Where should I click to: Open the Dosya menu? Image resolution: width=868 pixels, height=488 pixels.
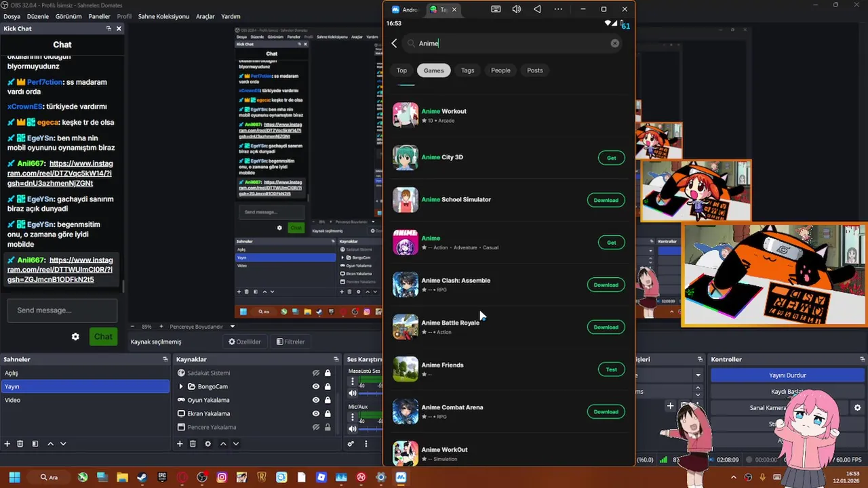12,16
